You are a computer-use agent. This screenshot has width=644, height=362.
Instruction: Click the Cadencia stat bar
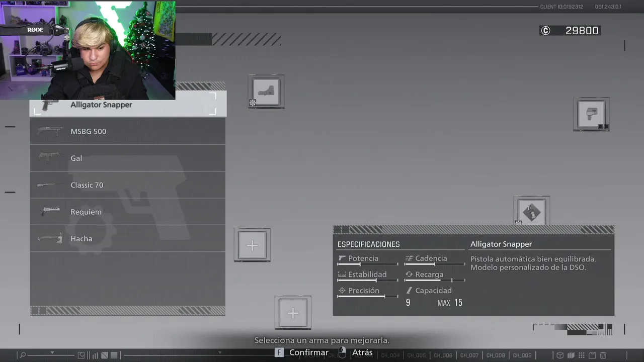click(x=435, y=264)
